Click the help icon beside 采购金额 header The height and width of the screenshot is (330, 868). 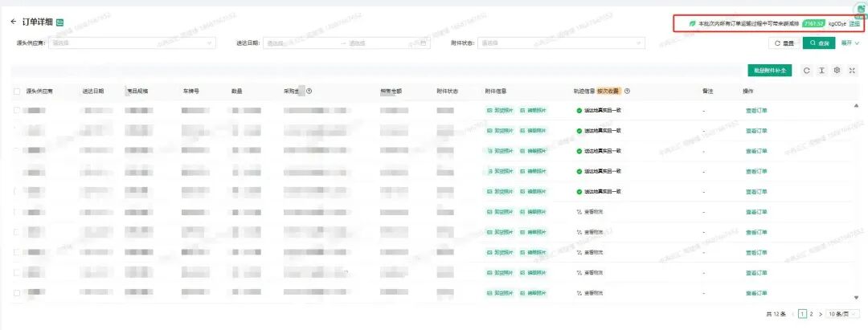[x=309, y=91]
